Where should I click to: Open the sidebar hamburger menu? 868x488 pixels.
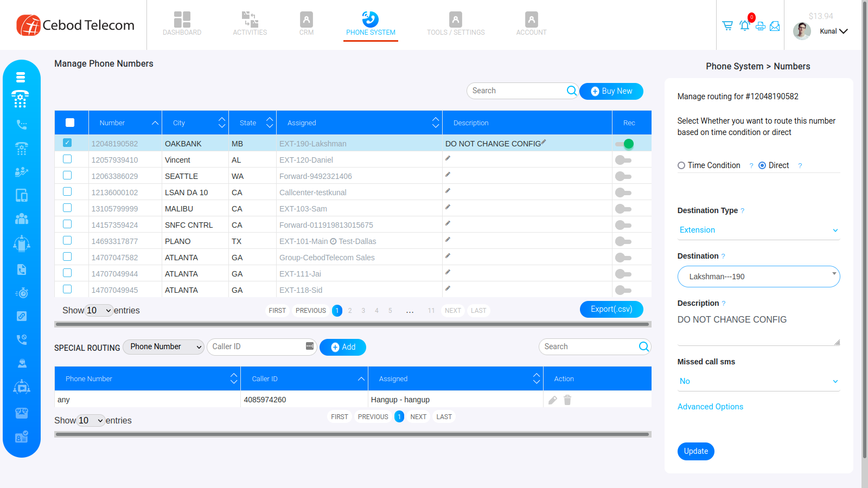(x=21, y=77)
